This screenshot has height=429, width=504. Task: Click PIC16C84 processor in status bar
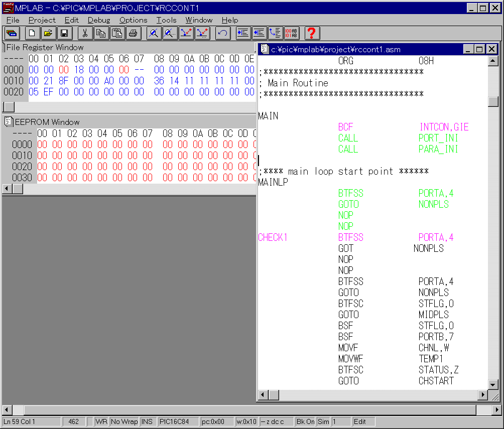point(178,421)
